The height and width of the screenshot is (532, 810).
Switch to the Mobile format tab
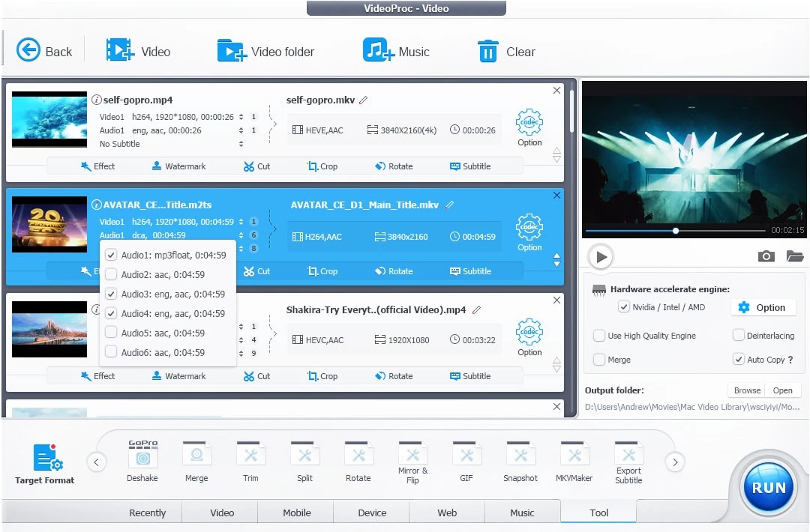(296, 513)
